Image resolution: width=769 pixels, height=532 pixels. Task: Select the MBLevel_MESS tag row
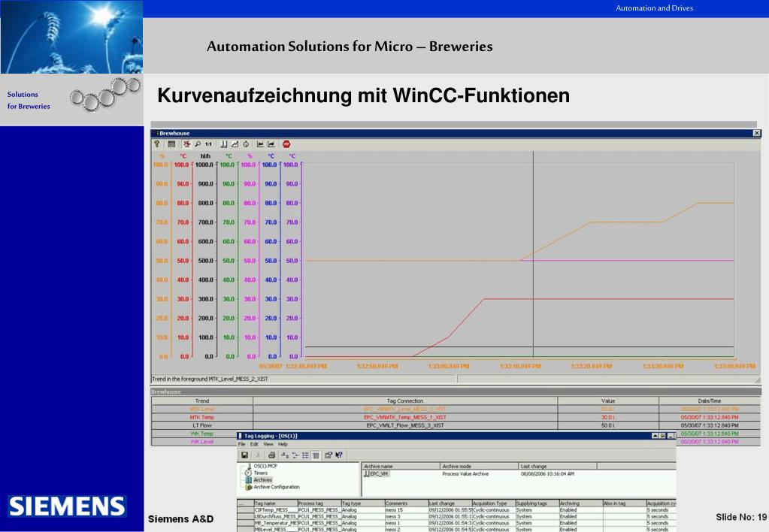[456, 530]
